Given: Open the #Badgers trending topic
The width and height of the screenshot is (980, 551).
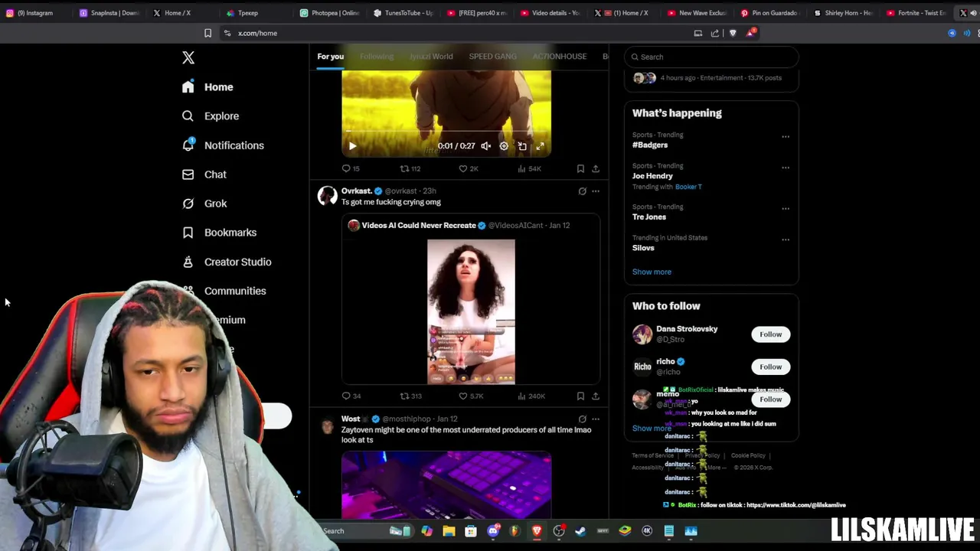Looking at the screenshot, I should pos(650,145).
